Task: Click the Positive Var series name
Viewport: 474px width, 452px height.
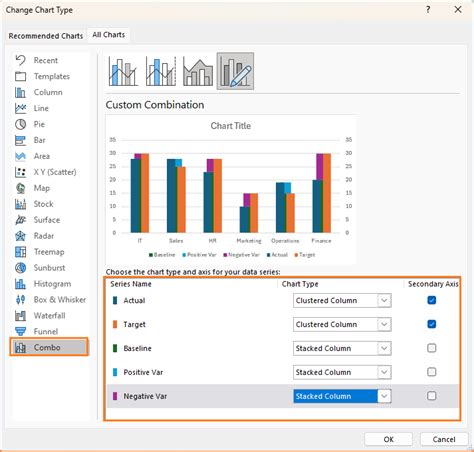Action: (x=143, y=372)
